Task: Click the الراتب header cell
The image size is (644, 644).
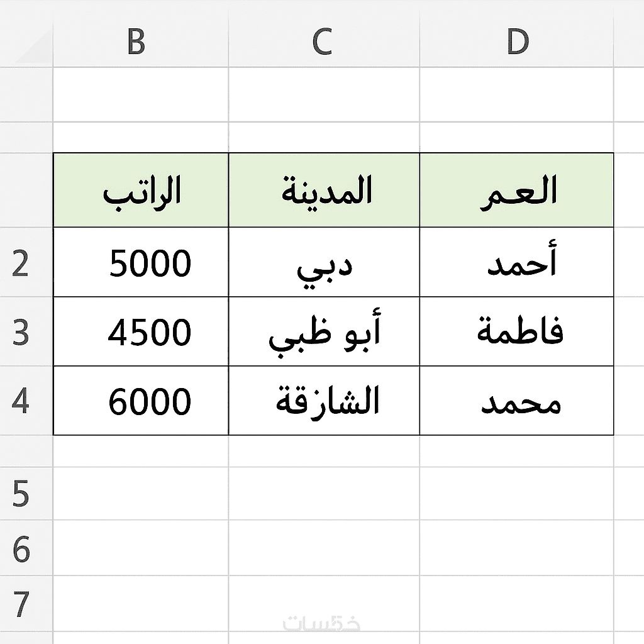Action: click(141, 190)
